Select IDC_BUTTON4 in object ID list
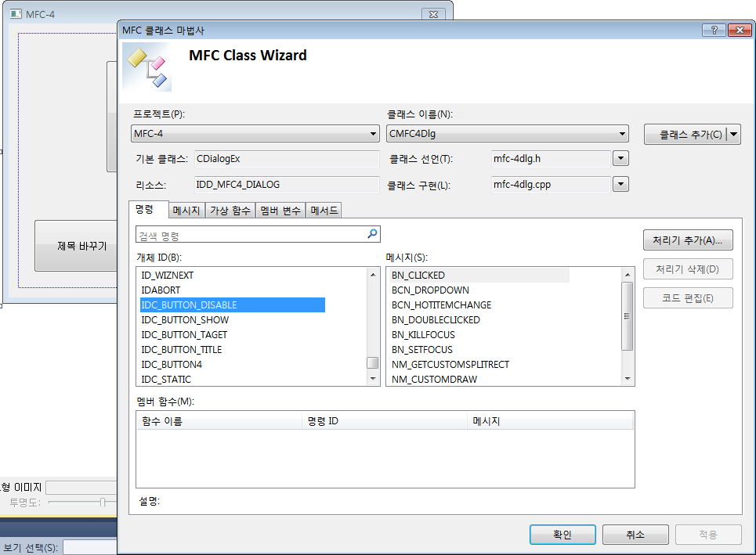The image size is (756, 555). (172, 365)
